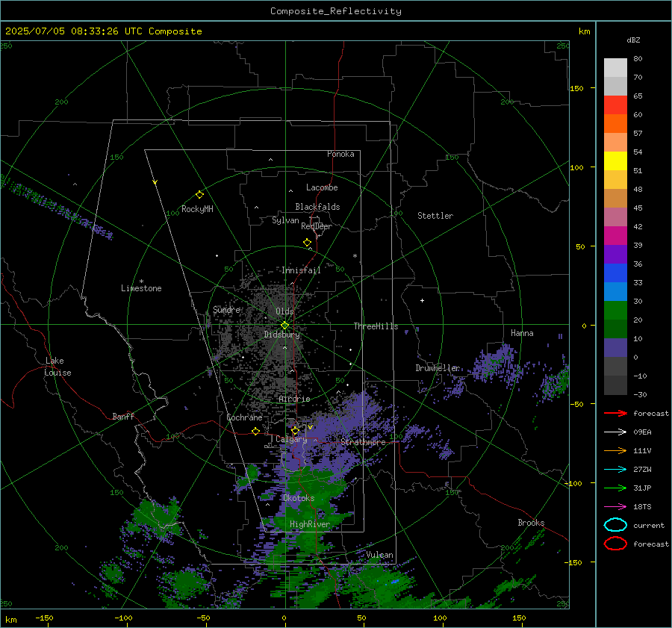Click the white plus marker east of ThreeHills
This screenshot has width=672, height=628.
coord(422,300)
